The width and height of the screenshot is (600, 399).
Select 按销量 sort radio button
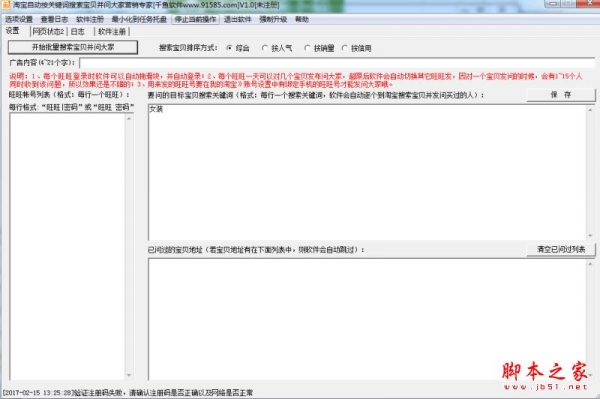[x=319, y=48]
